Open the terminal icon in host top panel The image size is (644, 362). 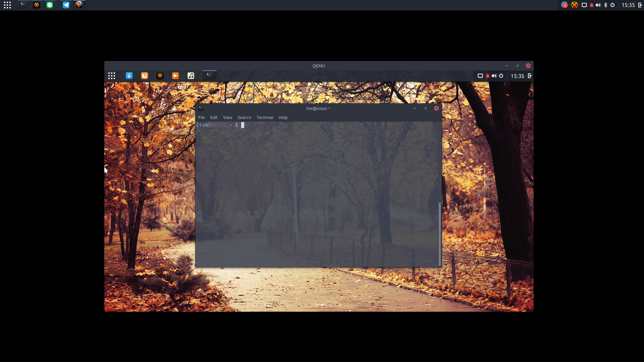click(x=23, y=5)
